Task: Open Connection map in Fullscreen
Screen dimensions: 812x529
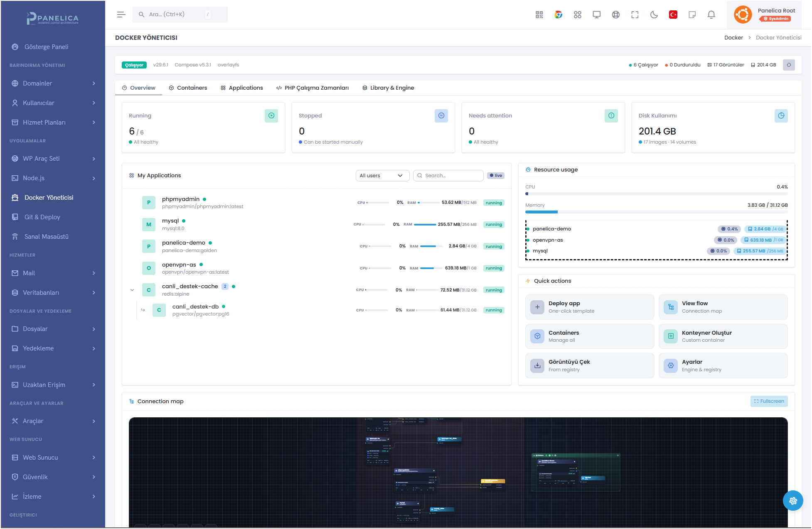Action: [x=769, y=402]
